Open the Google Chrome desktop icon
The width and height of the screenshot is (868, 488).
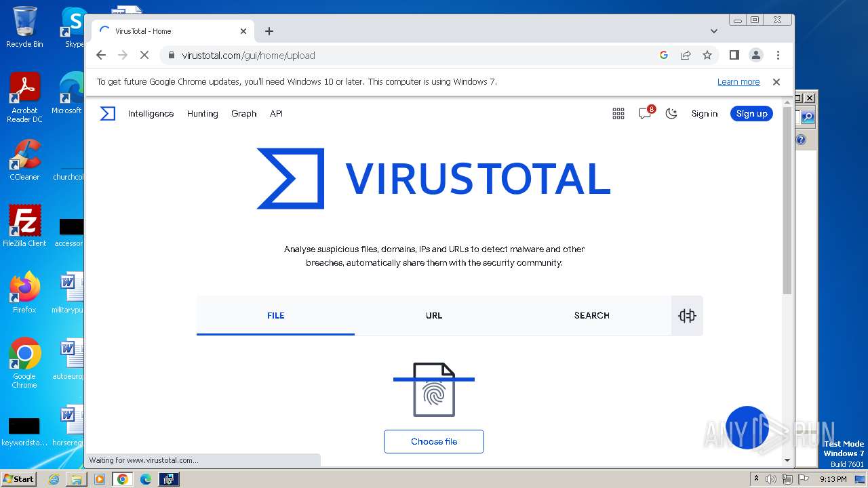24,363
